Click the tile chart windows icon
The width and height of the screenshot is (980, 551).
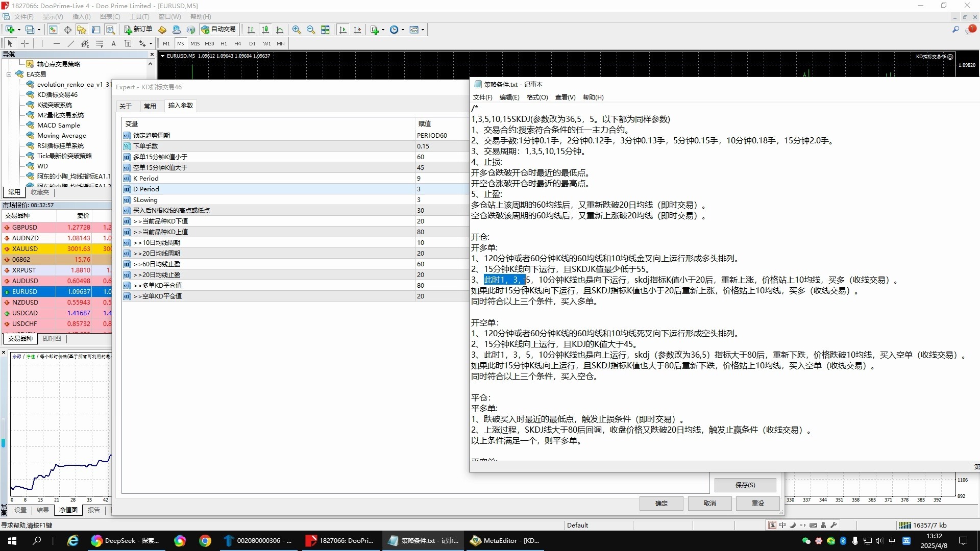tap(325, 30)
